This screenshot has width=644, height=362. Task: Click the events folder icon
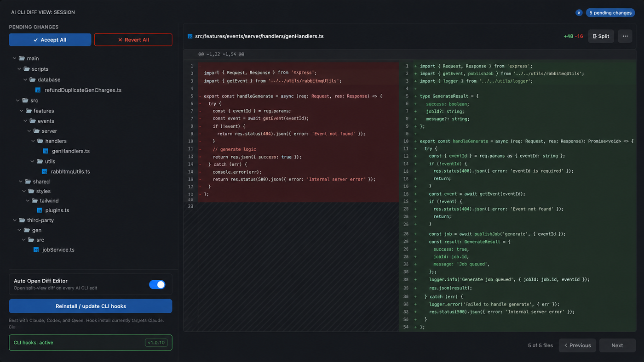tap(32, 121)
